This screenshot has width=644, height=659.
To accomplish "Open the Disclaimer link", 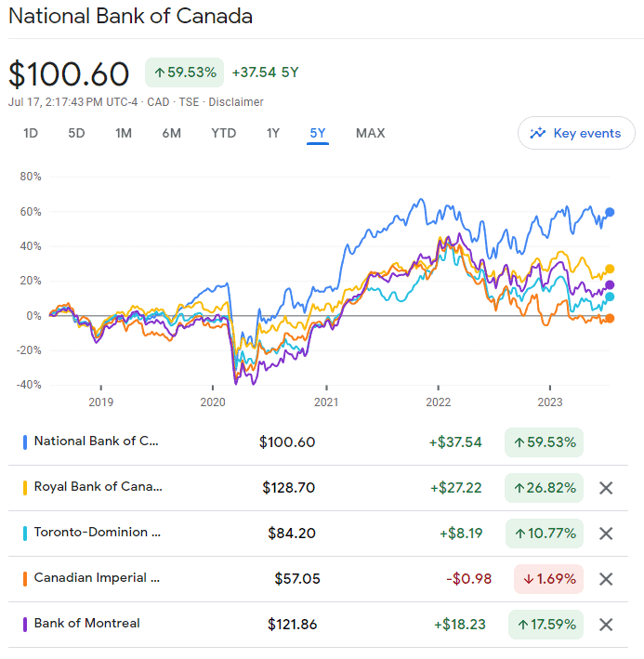I will coord(238,102).
